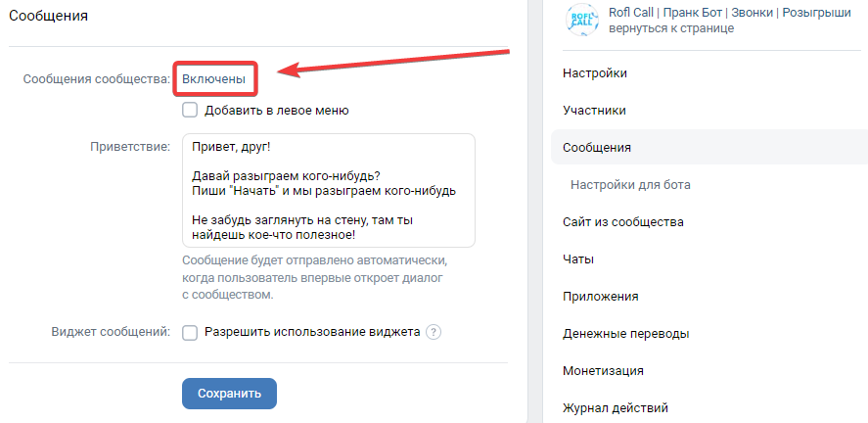Open 'Участники' in the sidebar menu
868x423 pixels.
(x=594, y=111)
